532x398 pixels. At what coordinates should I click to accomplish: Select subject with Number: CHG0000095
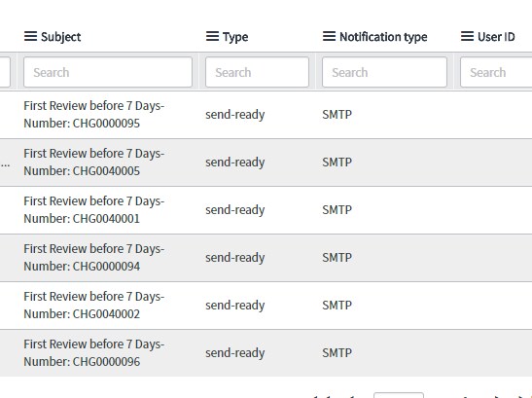coord(94,115)
